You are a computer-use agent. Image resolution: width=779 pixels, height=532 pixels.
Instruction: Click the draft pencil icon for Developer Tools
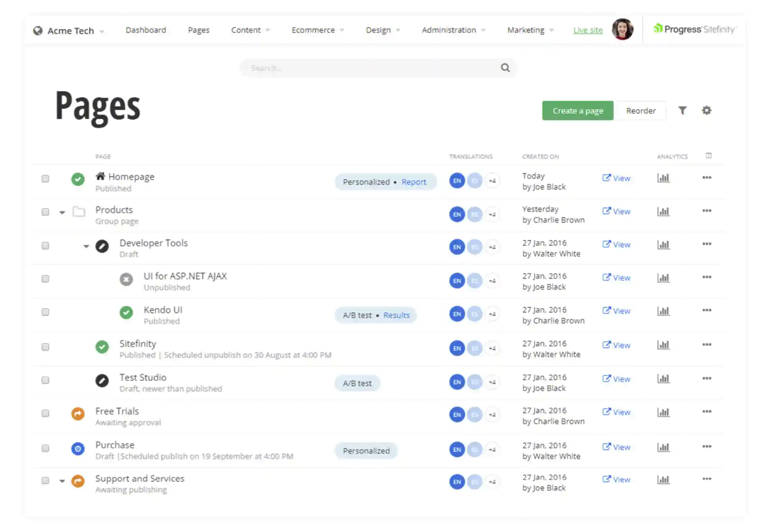(102, 246)
